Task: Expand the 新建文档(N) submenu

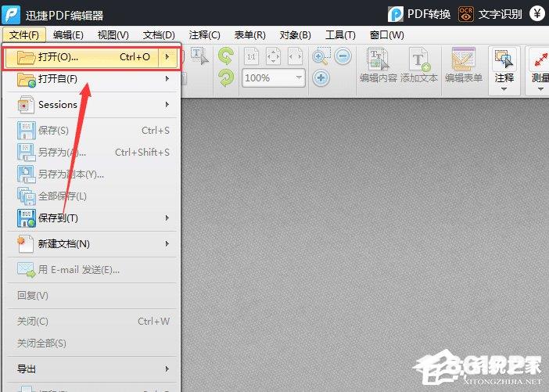Action: 167,244
